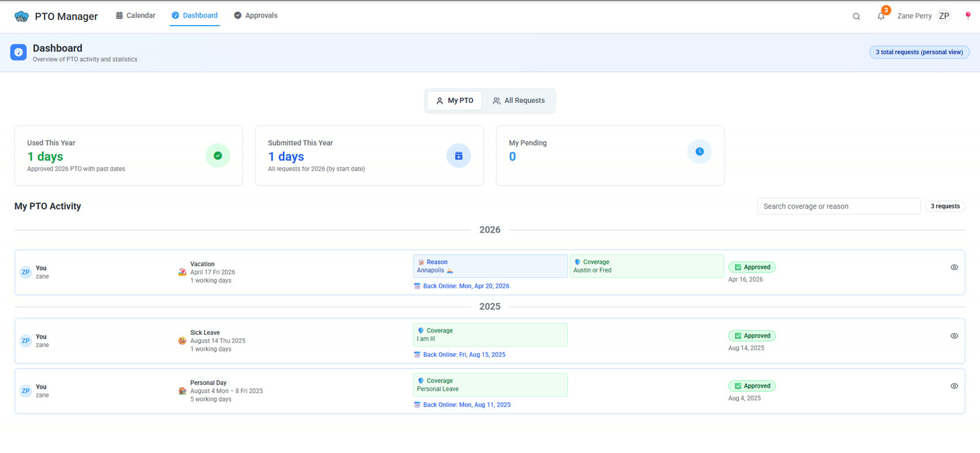Select the Dashboard tab
Viewport: 980px width, 453px height.
[195, 15]
